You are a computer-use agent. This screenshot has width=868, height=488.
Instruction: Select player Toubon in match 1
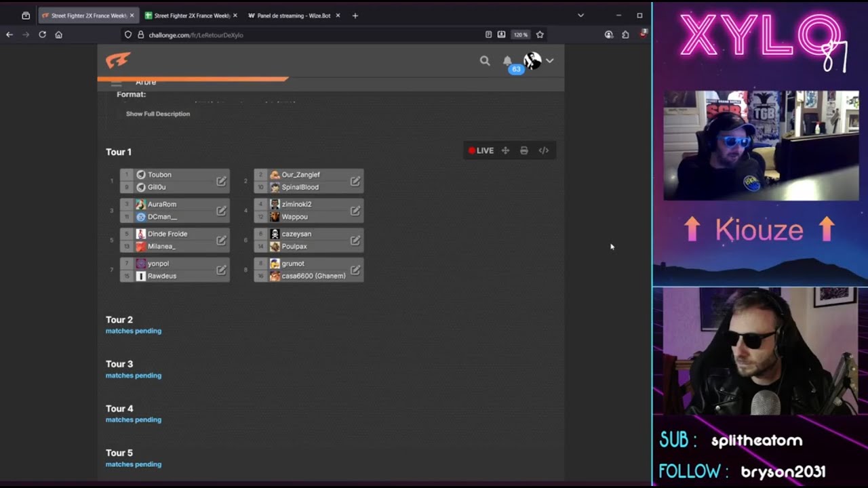[159, 175]
